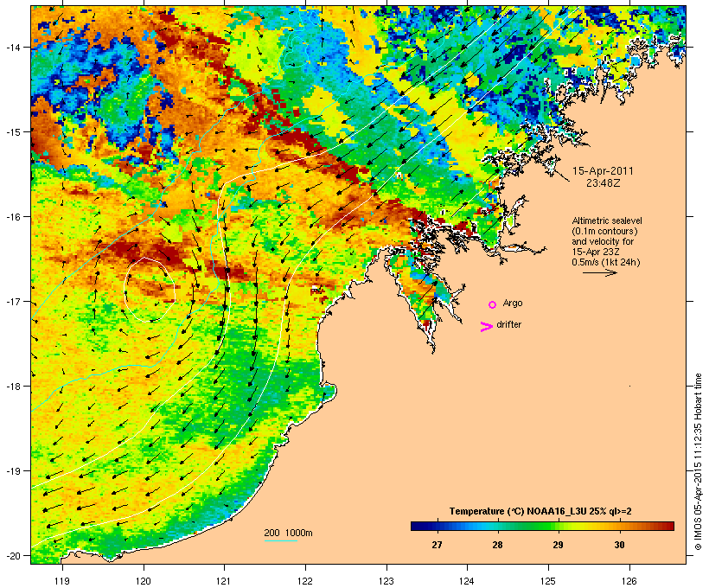Click the magenta Argo circle legend marker
Viewport: 709px width, 588px height.
[x=493, y=304]
